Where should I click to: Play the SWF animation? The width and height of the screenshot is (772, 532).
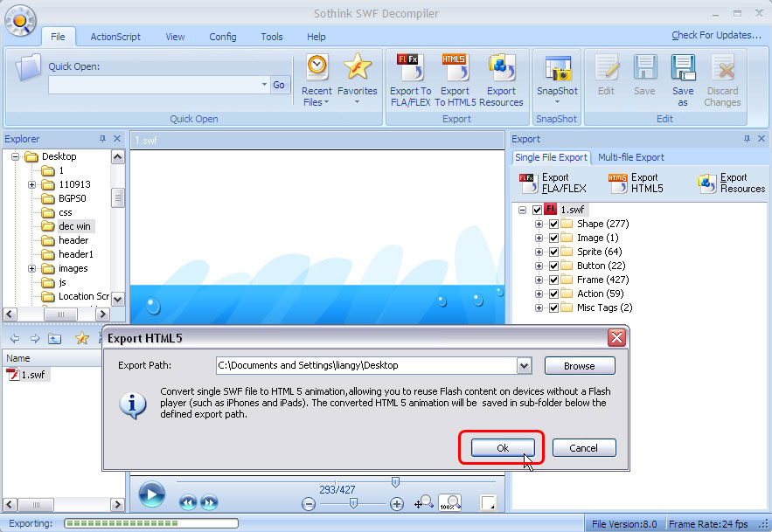pos(151,494)
